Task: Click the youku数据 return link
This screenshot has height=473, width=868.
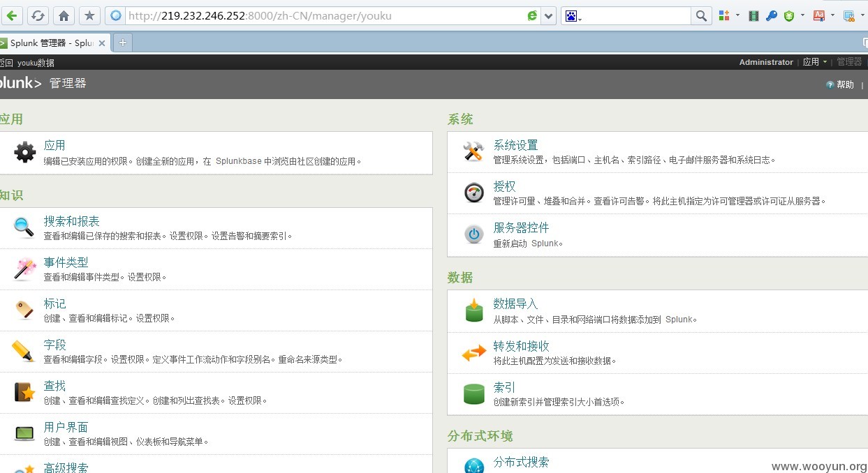Action: 36,63
